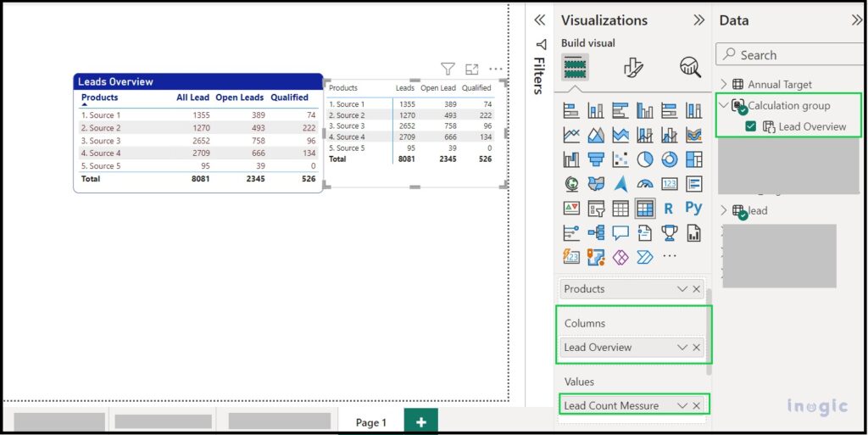Uncheck the Lead Overview field checkbox
Image resolution: width=868 pixels, height=435 pixels.
[751, 126]
